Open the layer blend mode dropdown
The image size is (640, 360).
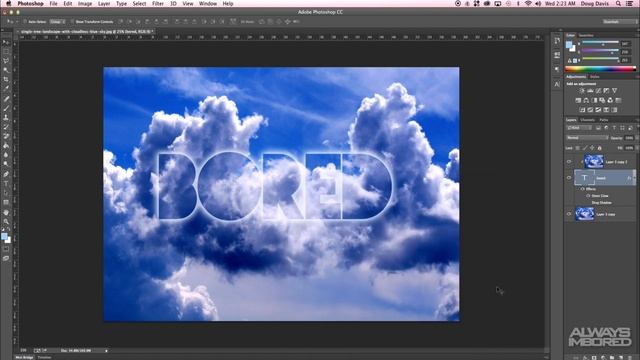click(x=587, y=138)
